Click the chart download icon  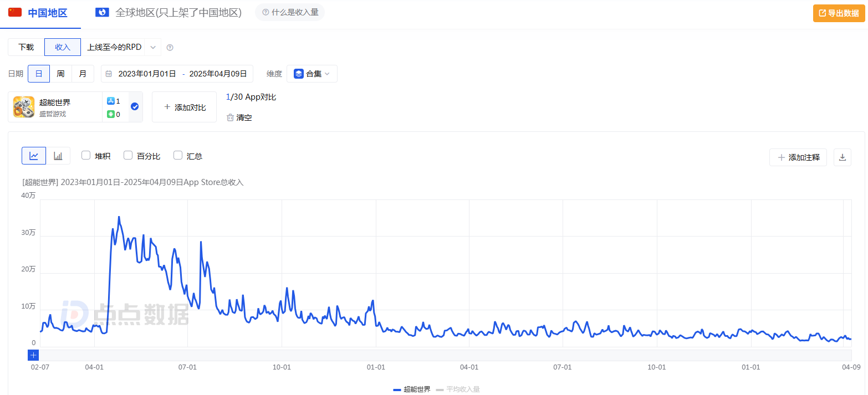click(842, 157)
